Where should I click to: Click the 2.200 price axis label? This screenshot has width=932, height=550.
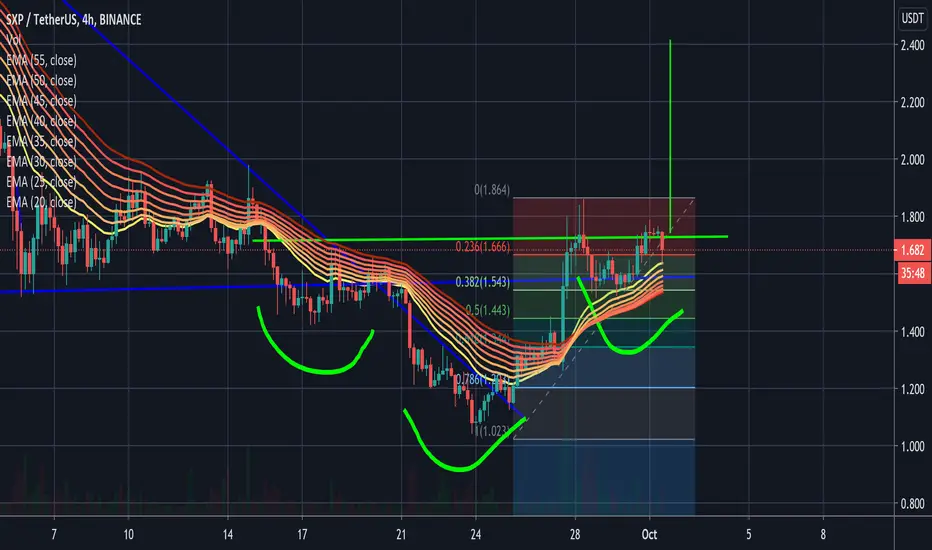[x=912, y=102]
